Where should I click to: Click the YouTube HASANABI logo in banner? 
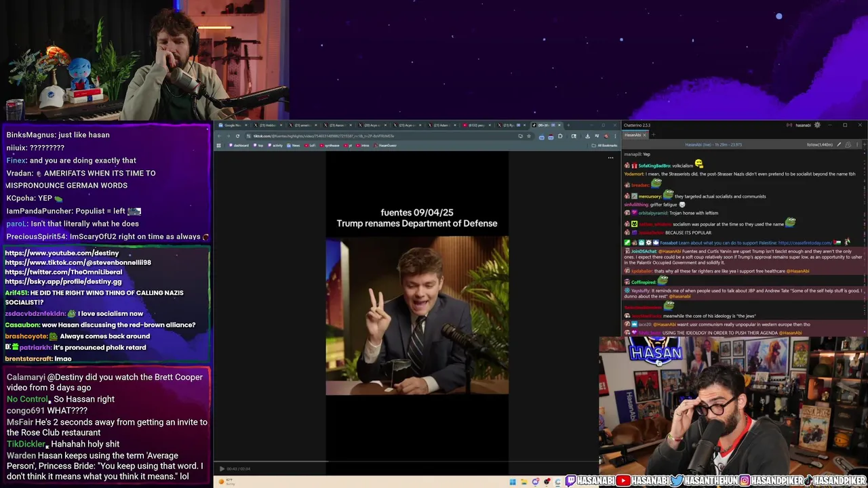[x=623, y=481]
